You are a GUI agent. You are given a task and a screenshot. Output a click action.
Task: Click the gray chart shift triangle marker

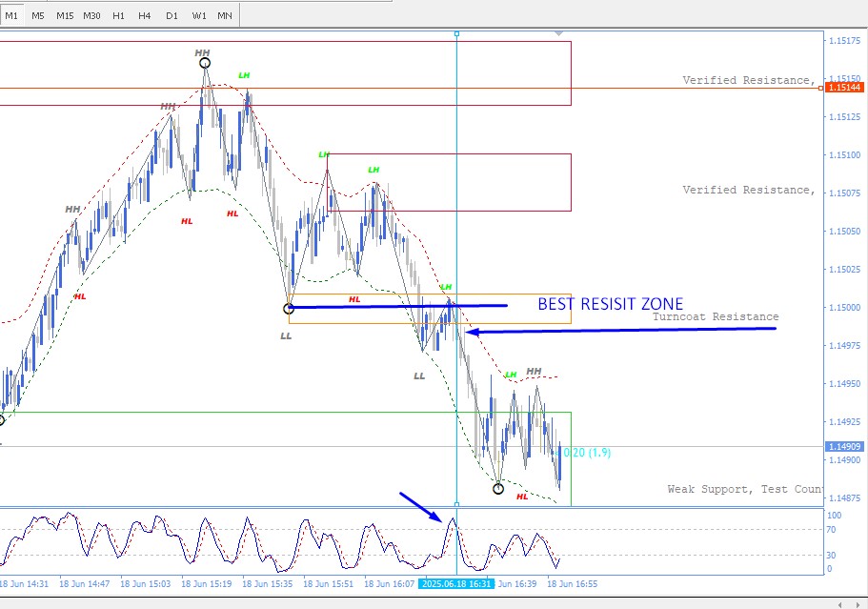tap(559, 33)
